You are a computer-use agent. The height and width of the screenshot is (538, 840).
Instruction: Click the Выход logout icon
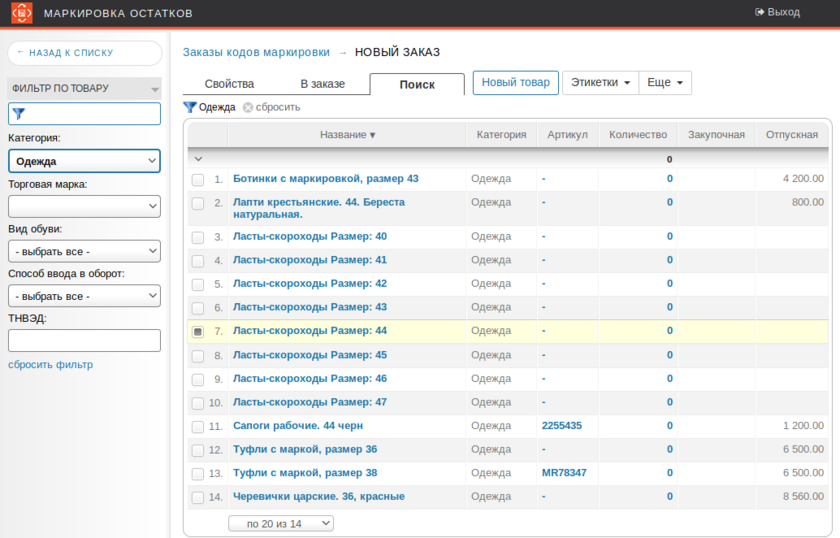point(760,12)
